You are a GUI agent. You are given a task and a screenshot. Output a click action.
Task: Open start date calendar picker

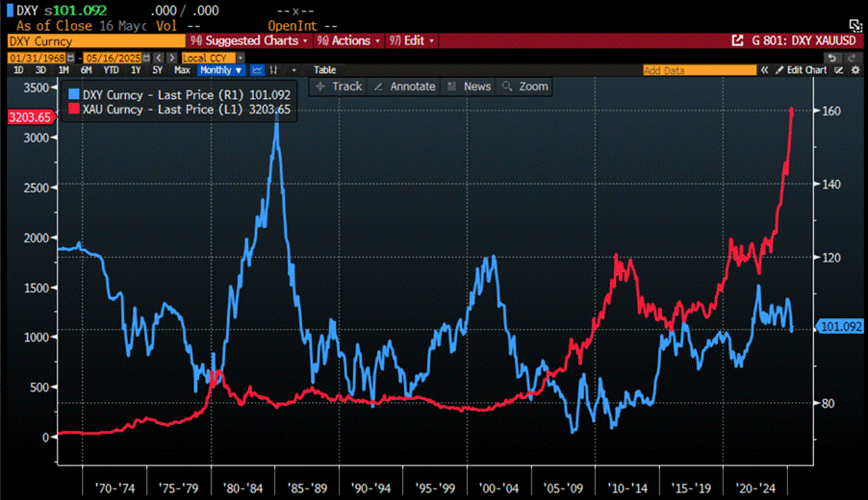(x=71, y=58)
